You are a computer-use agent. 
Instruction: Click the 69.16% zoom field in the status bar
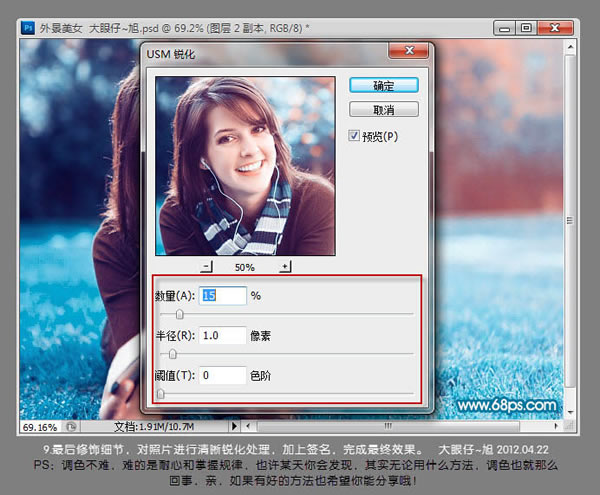(40, 427)
